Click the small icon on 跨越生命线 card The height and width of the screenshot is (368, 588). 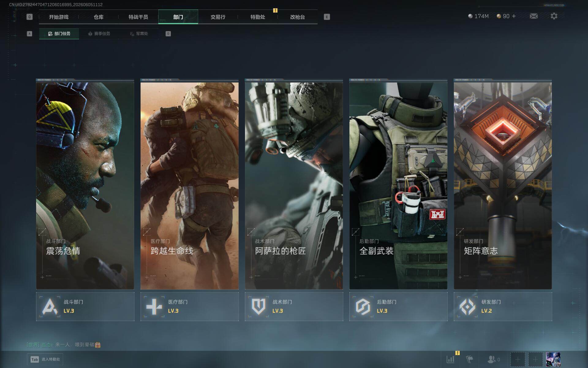[147, 232]
